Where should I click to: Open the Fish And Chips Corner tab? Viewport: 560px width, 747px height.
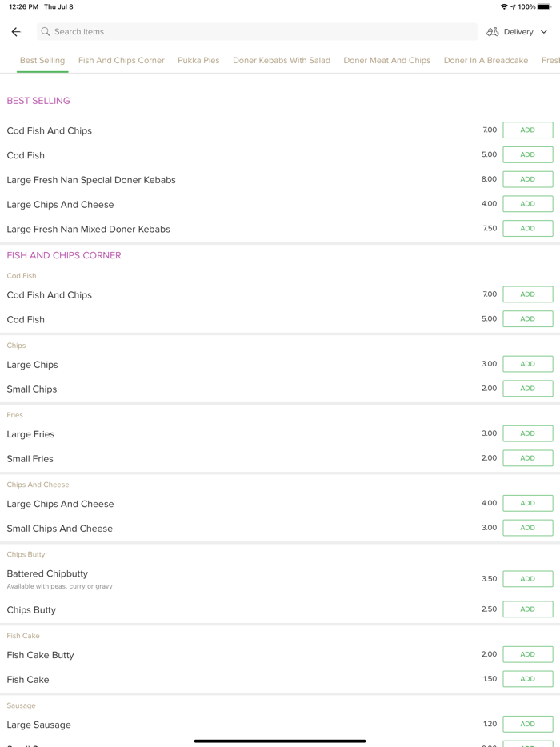[x=122, y=60]
